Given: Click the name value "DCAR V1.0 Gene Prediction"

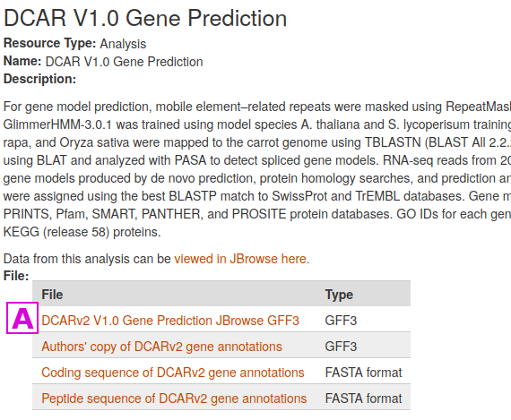Looking at the screenshot, I should 125,62.
